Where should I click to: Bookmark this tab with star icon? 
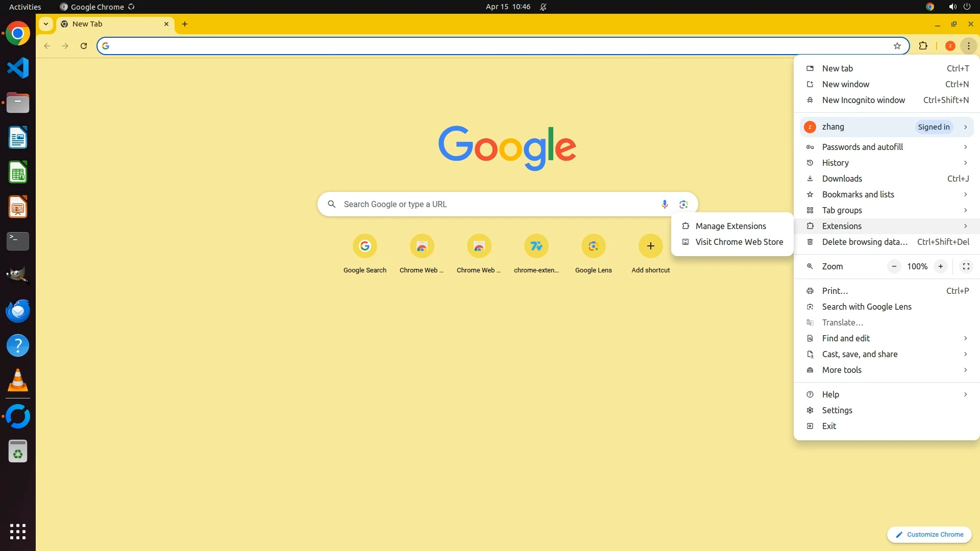tap(897, 46)
